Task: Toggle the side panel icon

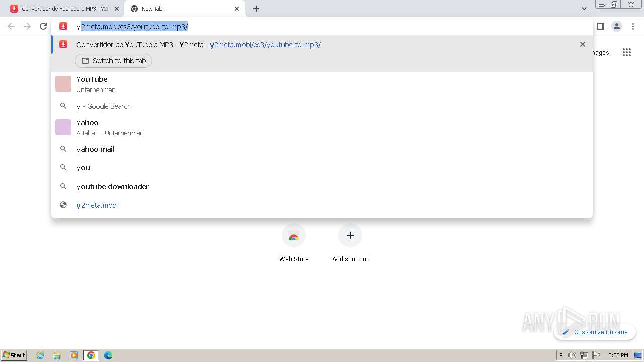Action: (x=601, y=26)
